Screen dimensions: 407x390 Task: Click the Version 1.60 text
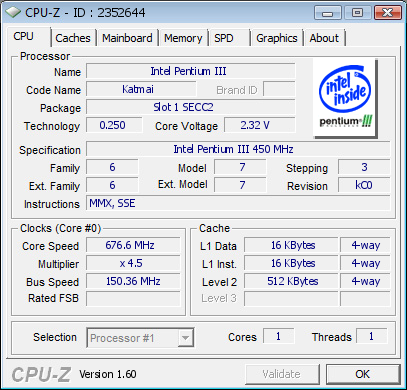tap(108, 374)
